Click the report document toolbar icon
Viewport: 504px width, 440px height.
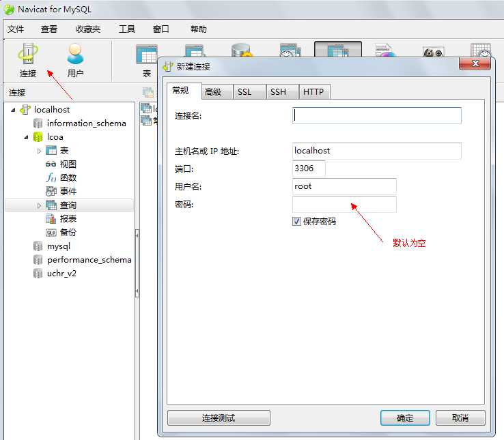coord(384,50)
